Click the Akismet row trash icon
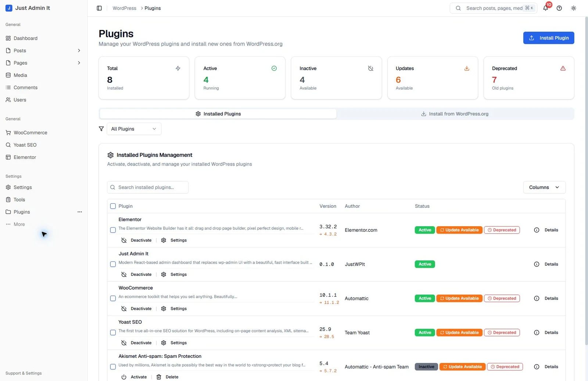This screenshot has width=588, height=381. [159, 377]
